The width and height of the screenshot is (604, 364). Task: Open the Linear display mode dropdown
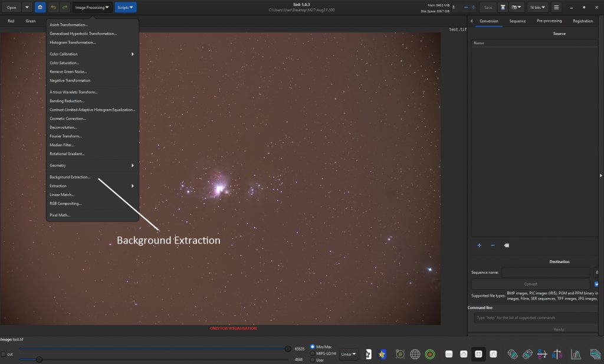point(349,354)
